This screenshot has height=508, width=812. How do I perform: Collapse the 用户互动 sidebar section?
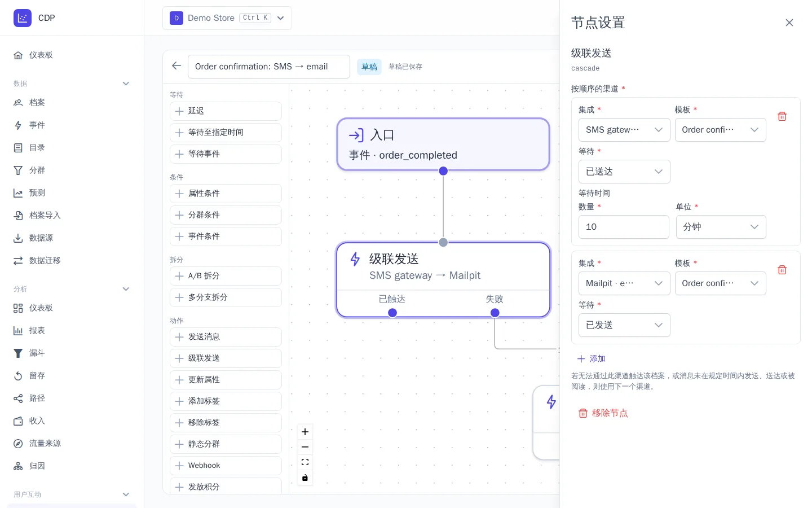(x=126, y=494)
